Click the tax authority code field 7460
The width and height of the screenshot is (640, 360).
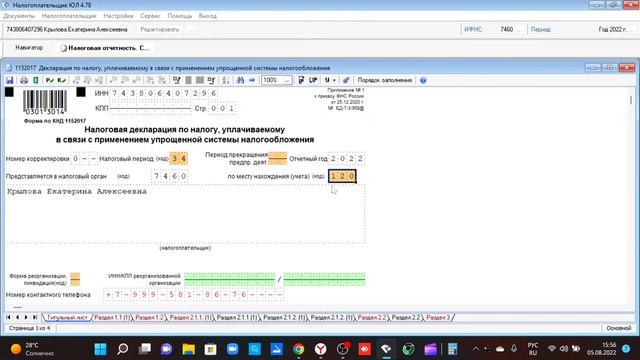coord(170,176)
